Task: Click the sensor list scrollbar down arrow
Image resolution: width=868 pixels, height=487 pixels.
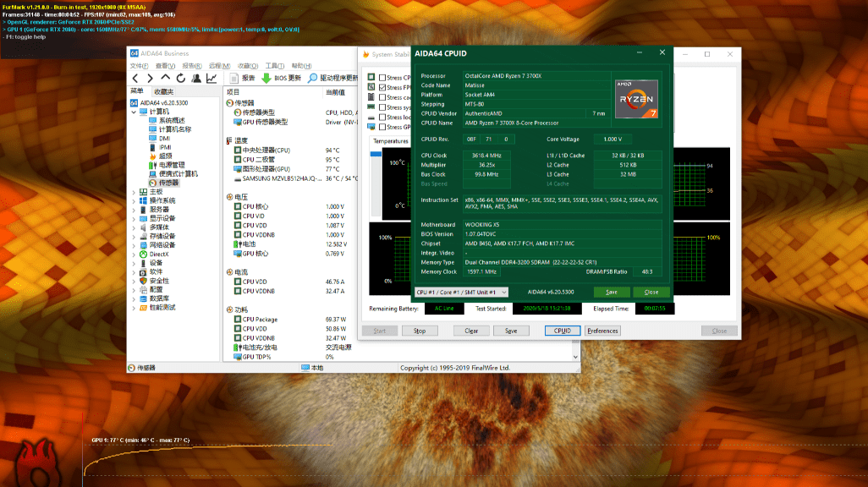Action: pos(576,358)
